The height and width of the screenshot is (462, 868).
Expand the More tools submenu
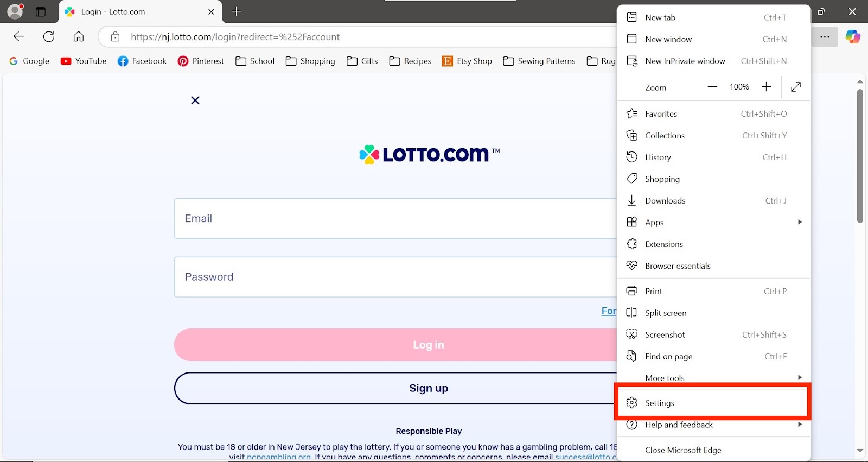tap(714, 378)
